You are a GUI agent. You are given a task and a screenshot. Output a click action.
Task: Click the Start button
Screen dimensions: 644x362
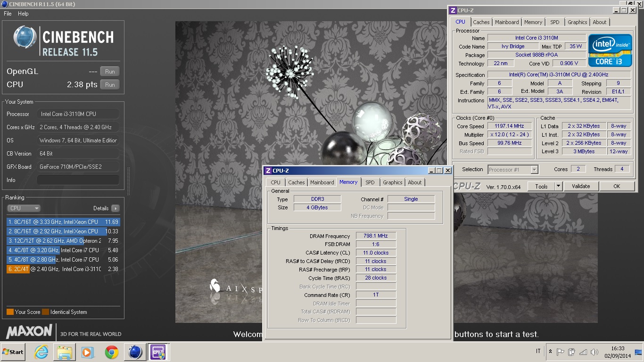(13, 352)
